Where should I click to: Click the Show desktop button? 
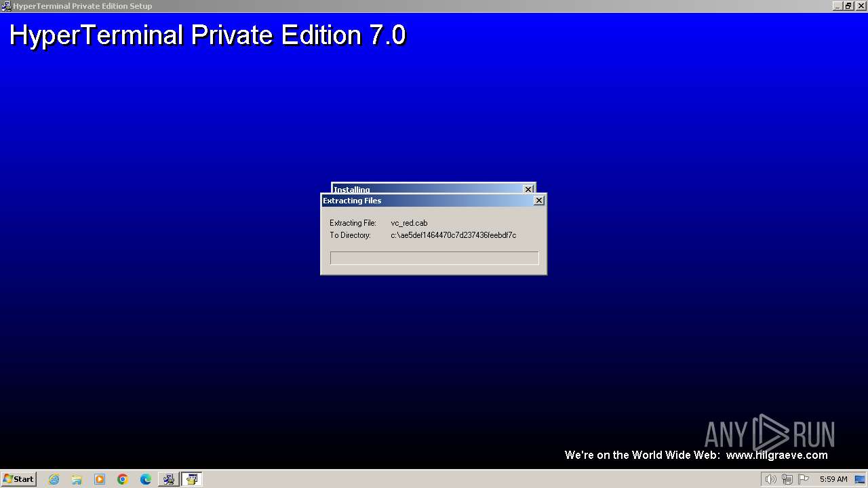[x=861, y=479]
